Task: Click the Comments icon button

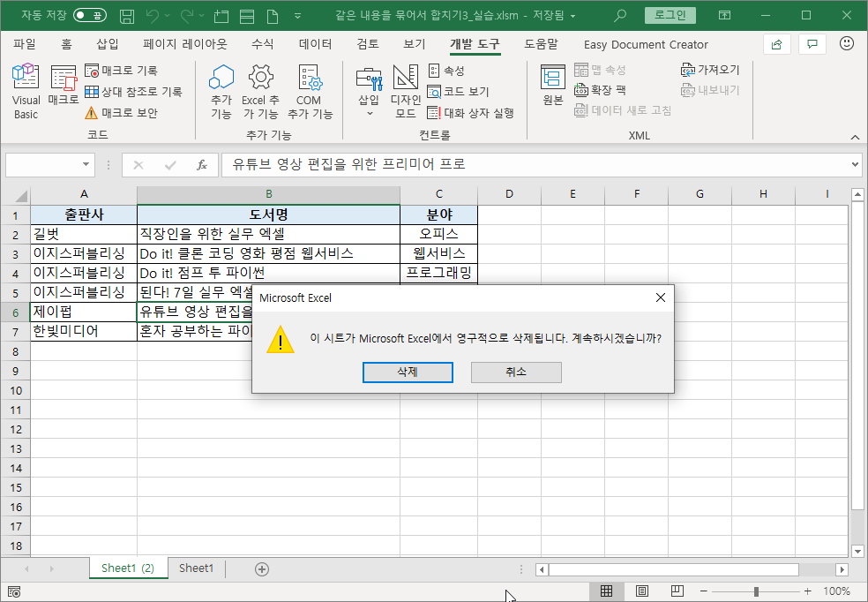Action: tap(812, 44)
